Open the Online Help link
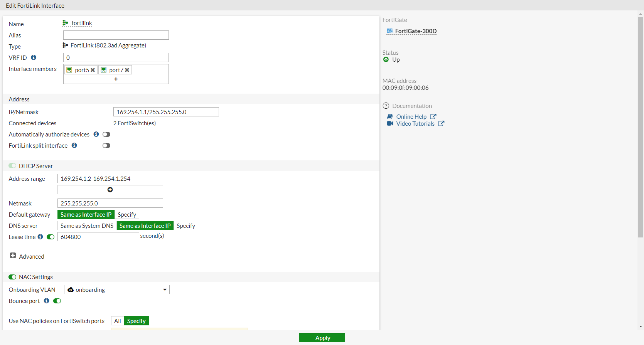Image resolution: width=644 pixels, height=345 pixels. pos(411,116)
